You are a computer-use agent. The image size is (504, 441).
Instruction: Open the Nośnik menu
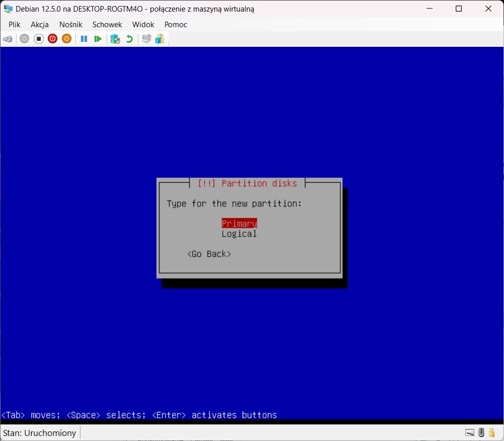[71, 25]
